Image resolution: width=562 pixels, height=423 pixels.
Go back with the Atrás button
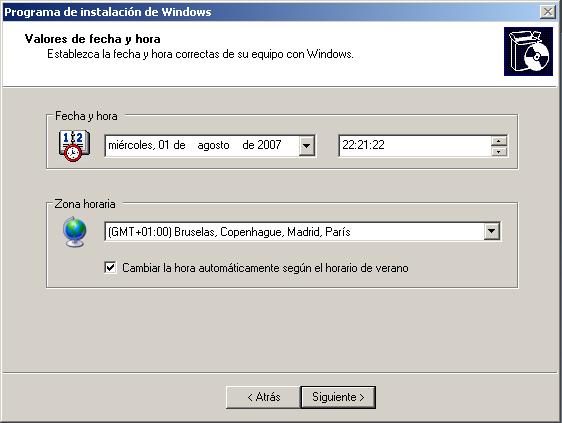pos(263,397)
